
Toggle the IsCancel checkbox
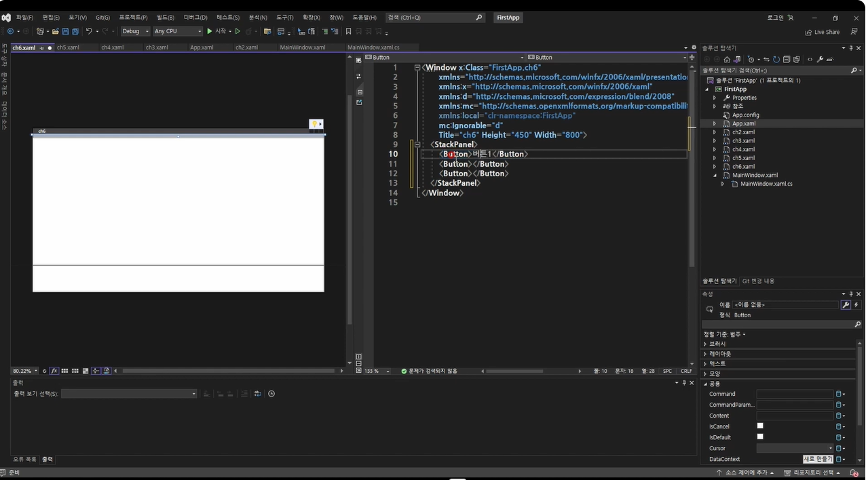760,426
